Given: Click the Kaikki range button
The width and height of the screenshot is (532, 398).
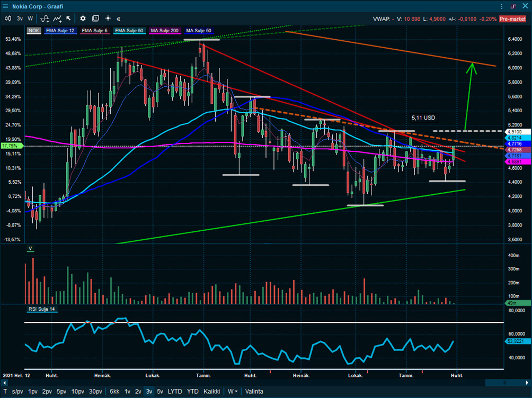Looking at the screenshot, I should coord(212,391).
